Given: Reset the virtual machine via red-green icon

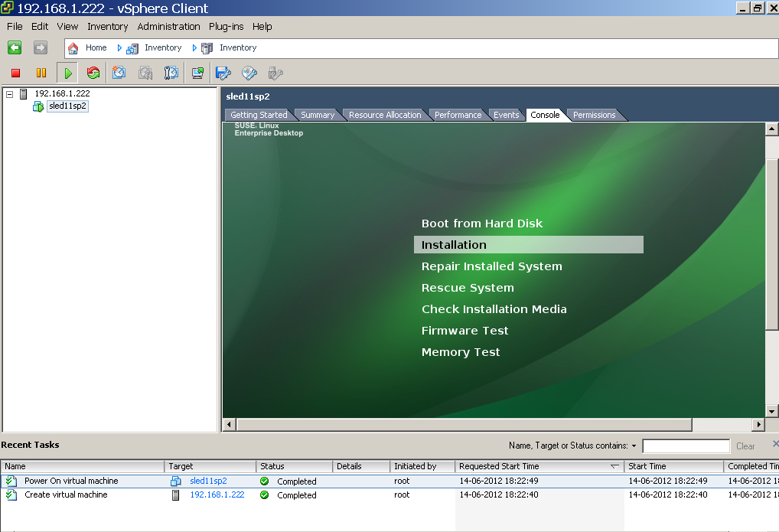Looking at the screenshot, I should pos(93,73).
